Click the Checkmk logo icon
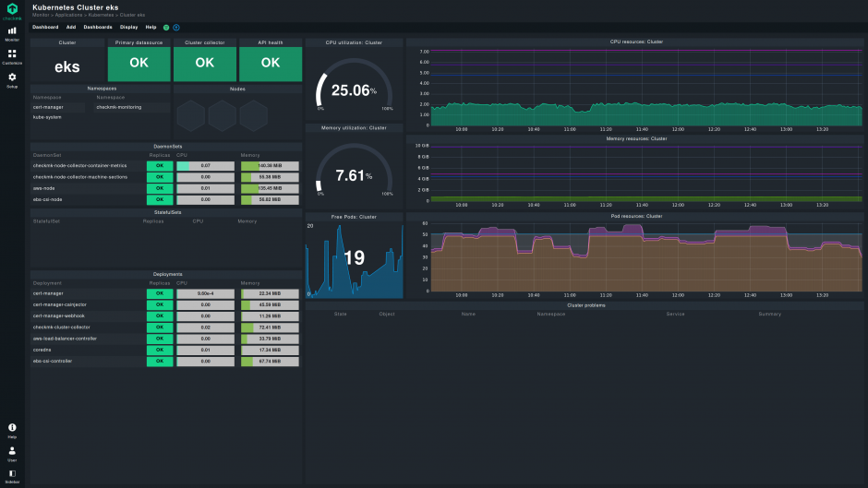 tap(12, 9)
